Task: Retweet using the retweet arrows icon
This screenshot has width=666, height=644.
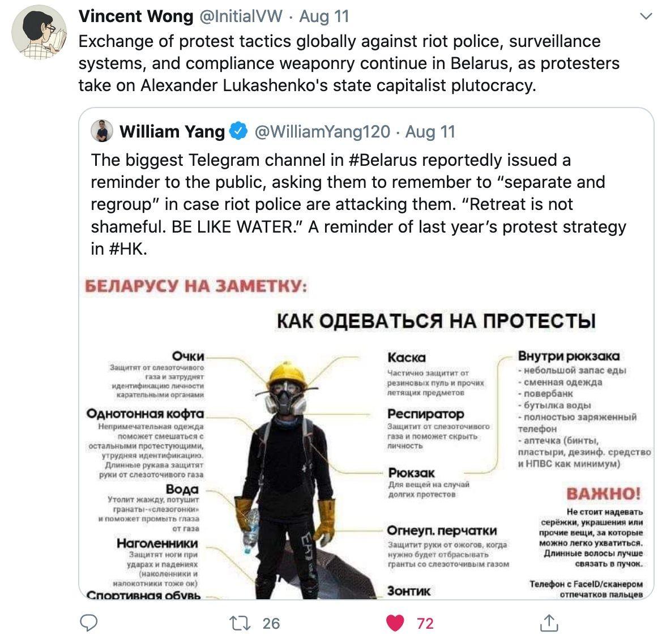Action: 240,623
